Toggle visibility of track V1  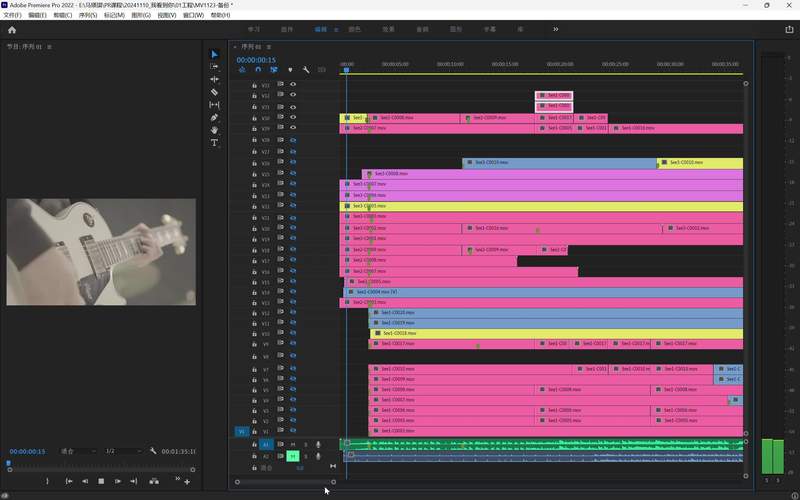click(293, 431)
